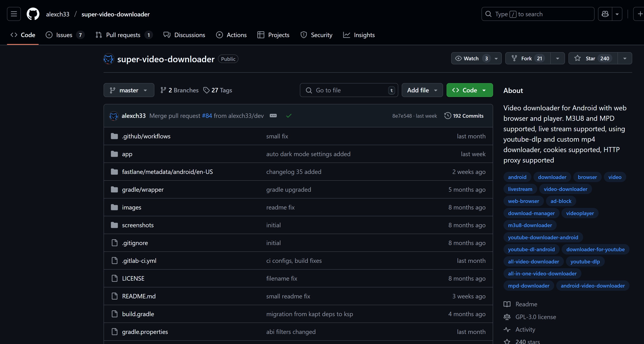Click 'auto dark mode settings added' commit message
The image size is (644, 344).
click(x=308, y=154)
